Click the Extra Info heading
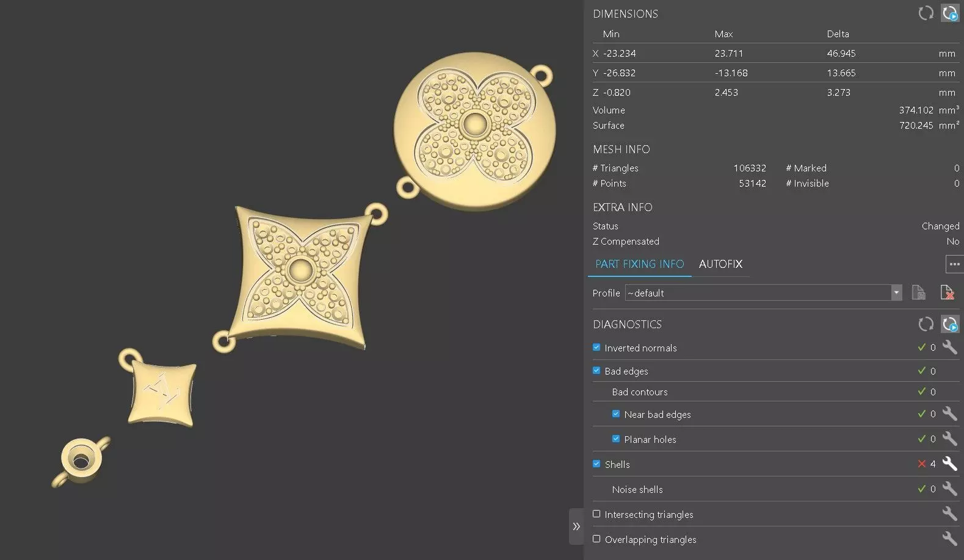Image resolution: width=964 pixels, height=560 pixels. (622, 207)
